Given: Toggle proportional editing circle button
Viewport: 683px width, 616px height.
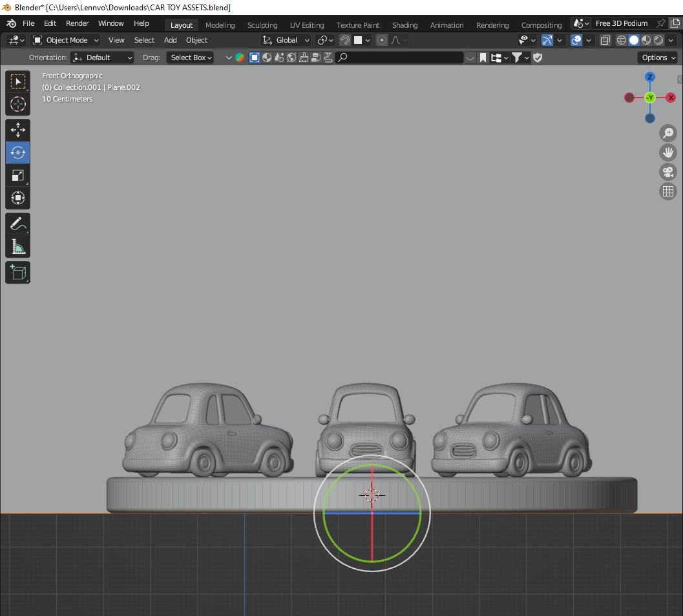Looking at the screenshot, I should (382, 40).
